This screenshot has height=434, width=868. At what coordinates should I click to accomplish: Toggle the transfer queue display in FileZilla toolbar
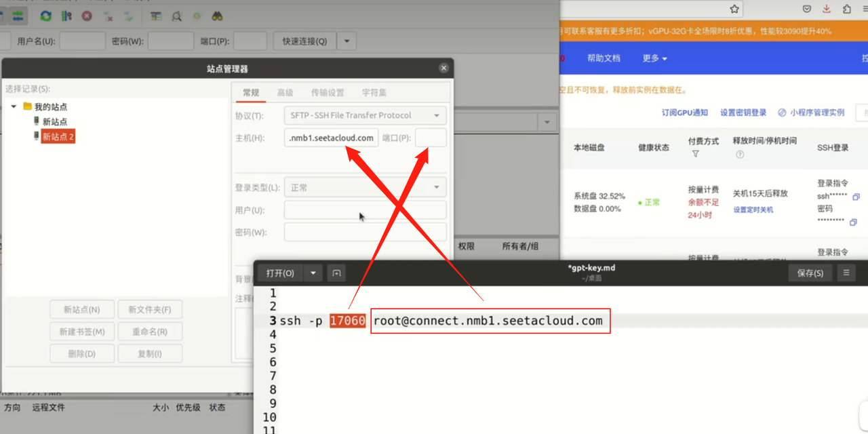tap(18, 16)
